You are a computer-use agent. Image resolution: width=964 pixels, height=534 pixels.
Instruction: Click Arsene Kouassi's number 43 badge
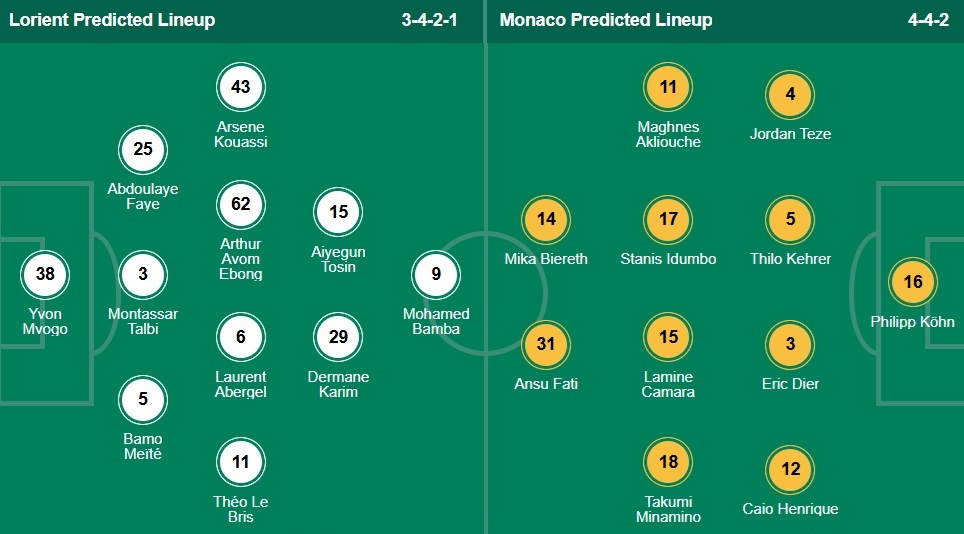(241, 88)
